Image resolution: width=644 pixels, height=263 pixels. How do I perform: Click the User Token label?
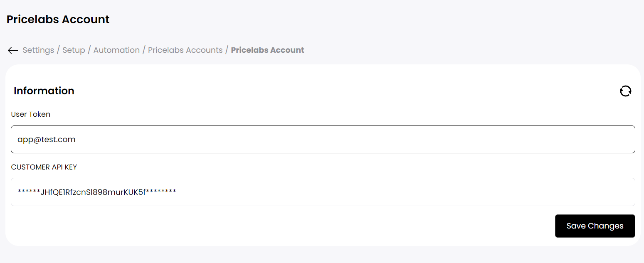click(x=31, y=114)
